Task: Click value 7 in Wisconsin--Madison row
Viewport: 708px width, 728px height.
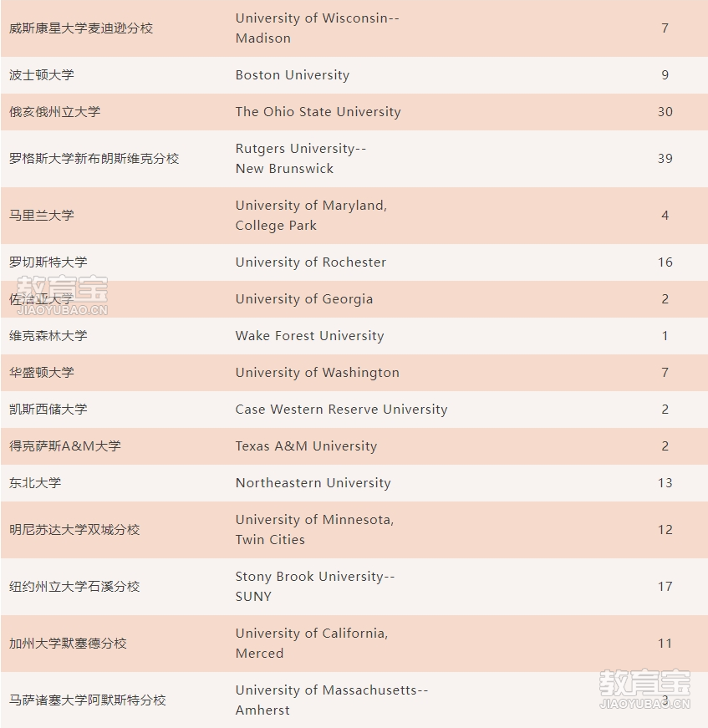Action: click(665, 28)
